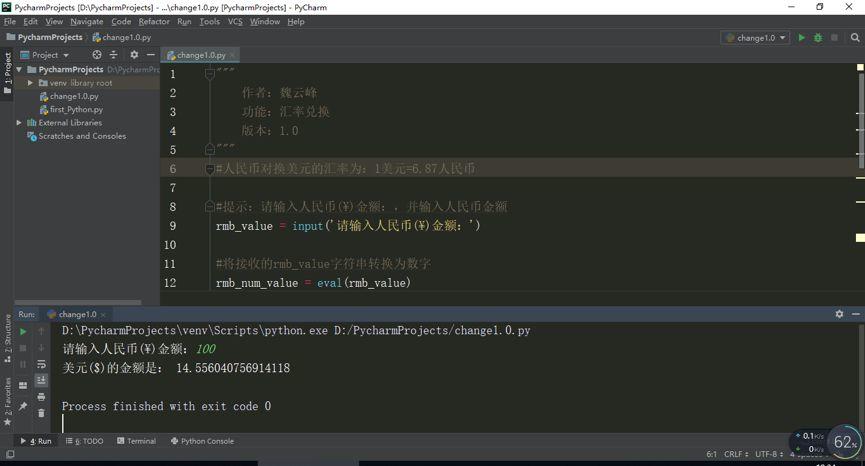Clear all Run console output with trash icon
Screen dimensions: 865x466
41,413
